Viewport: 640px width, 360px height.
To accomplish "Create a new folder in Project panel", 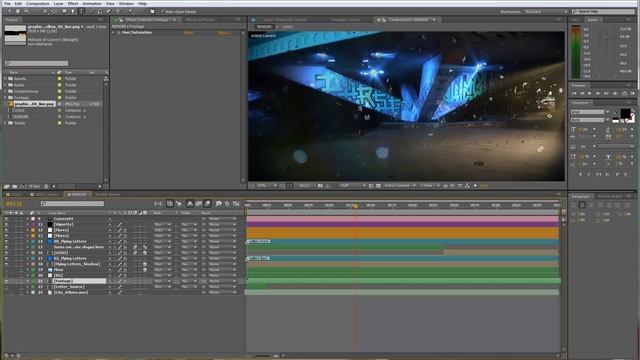I will [x=14, y=186].
